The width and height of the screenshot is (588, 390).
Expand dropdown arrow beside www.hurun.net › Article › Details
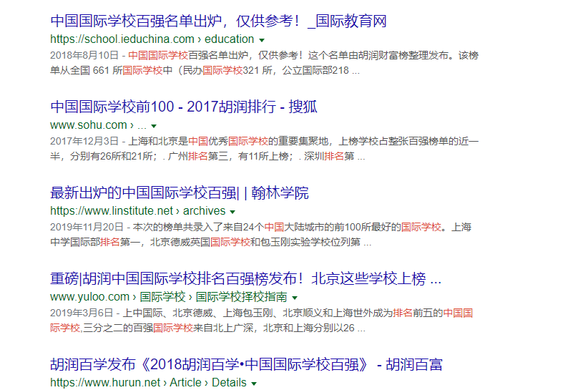(254, 384)
